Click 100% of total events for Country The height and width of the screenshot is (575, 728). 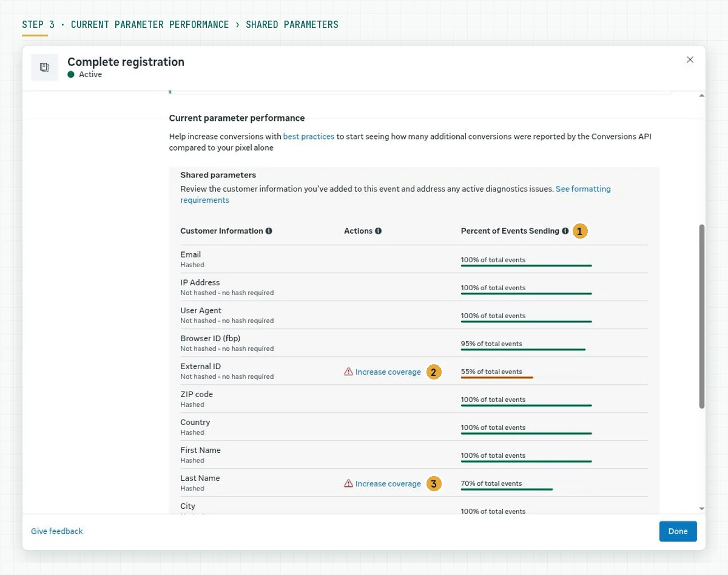click(493, 427)
